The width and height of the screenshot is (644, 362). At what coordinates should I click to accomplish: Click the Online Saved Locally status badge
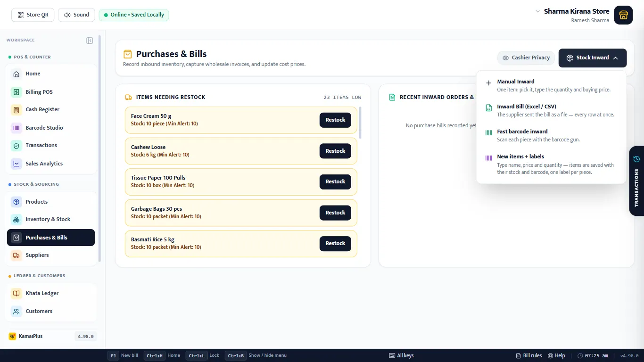(x=134, y=15)
